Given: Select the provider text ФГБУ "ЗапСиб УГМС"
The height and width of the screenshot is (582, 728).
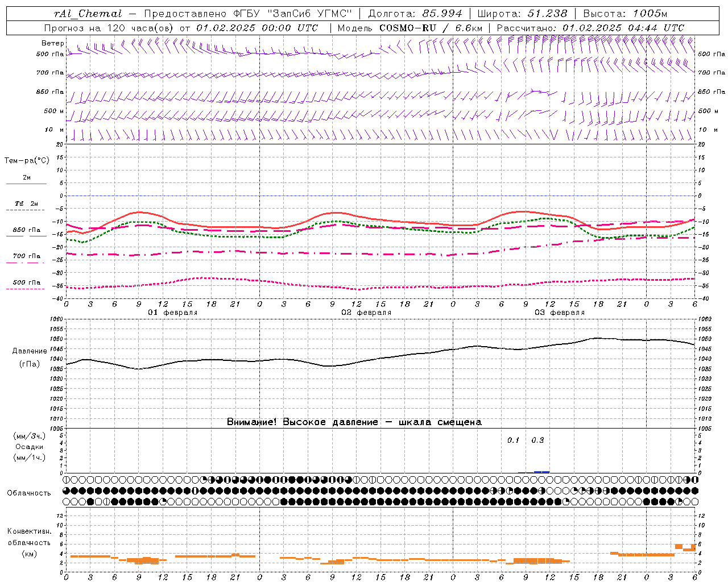Looking at the screenshot, I should (x=292, y=14).
